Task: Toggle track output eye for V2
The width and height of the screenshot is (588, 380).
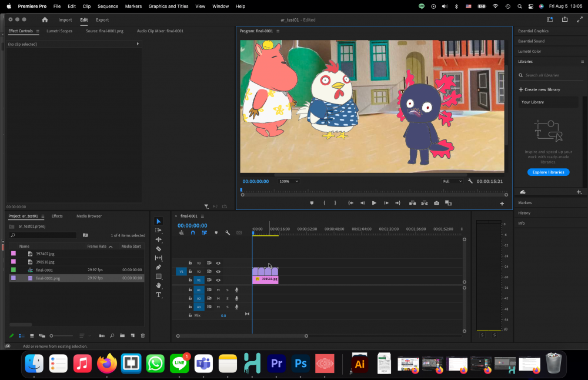Action: tap(218, 271)
